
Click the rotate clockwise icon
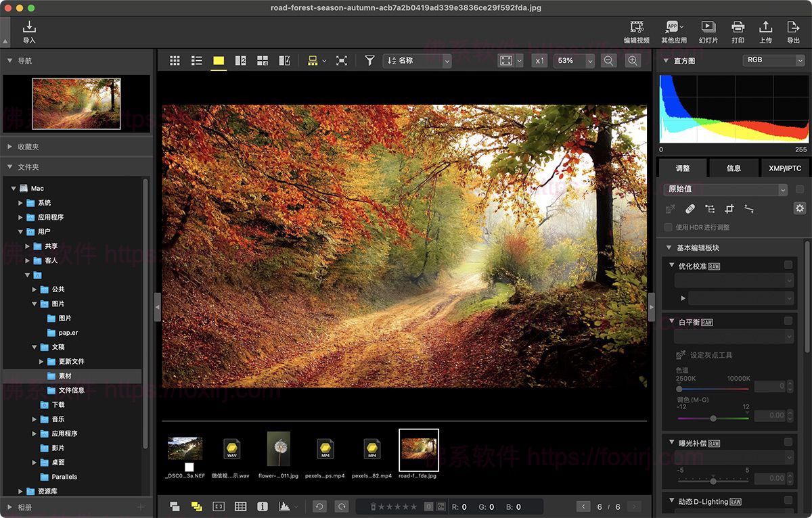[x=342, y=507]
